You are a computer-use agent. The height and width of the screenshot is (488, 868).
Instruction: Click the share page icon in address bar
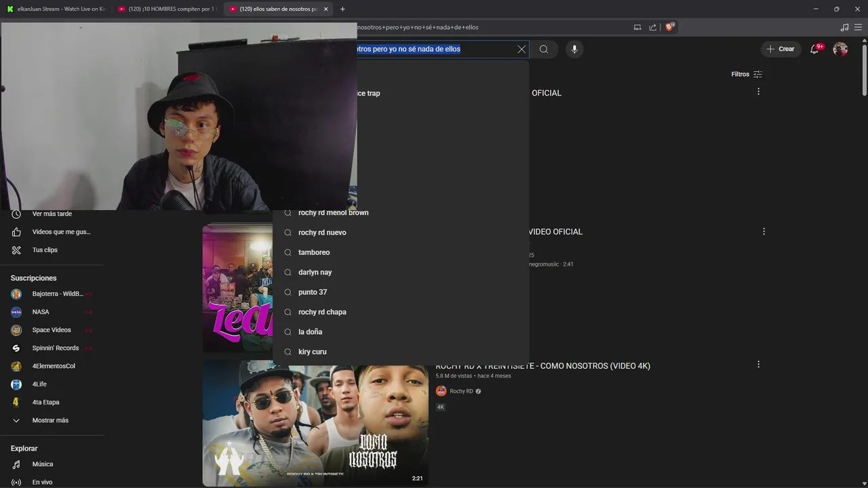[652, 27]
